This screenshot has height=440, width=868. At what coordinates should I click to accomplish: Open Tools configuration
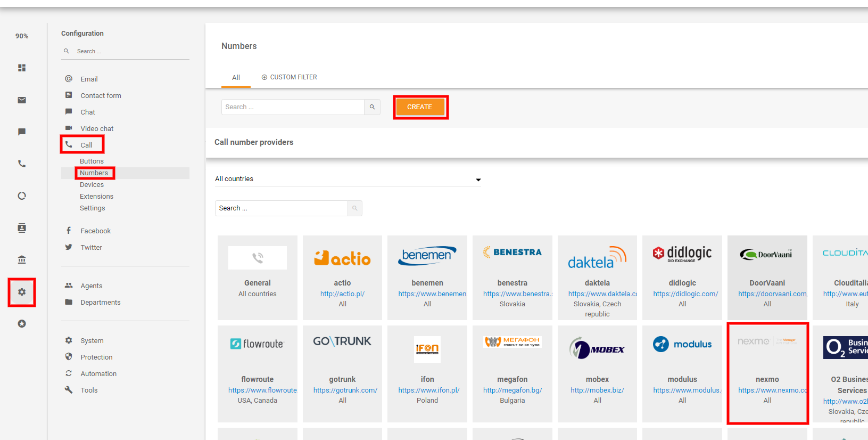point(89,390)
